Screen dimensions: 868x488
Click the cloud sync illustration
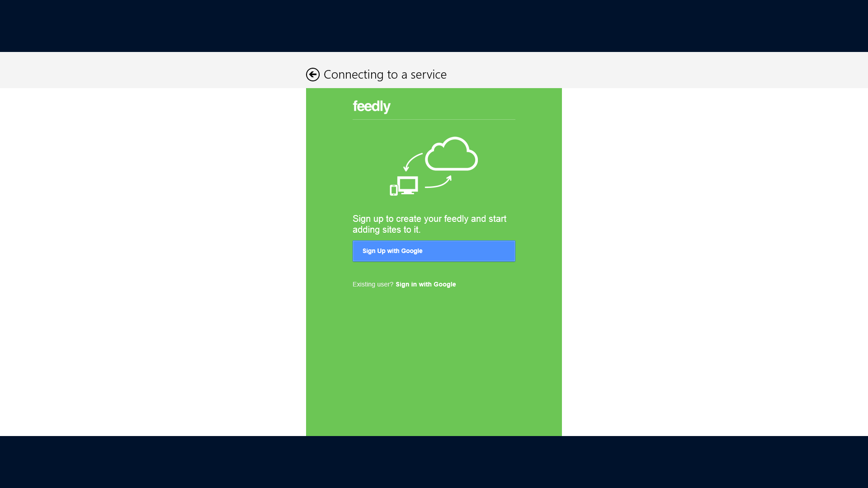pyautogui.click(x=434, y=166)
